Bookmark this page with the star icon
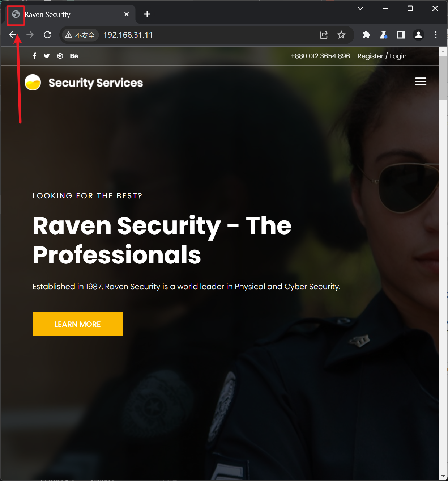This screenshot has width=448, height=481. click(341, 35)
